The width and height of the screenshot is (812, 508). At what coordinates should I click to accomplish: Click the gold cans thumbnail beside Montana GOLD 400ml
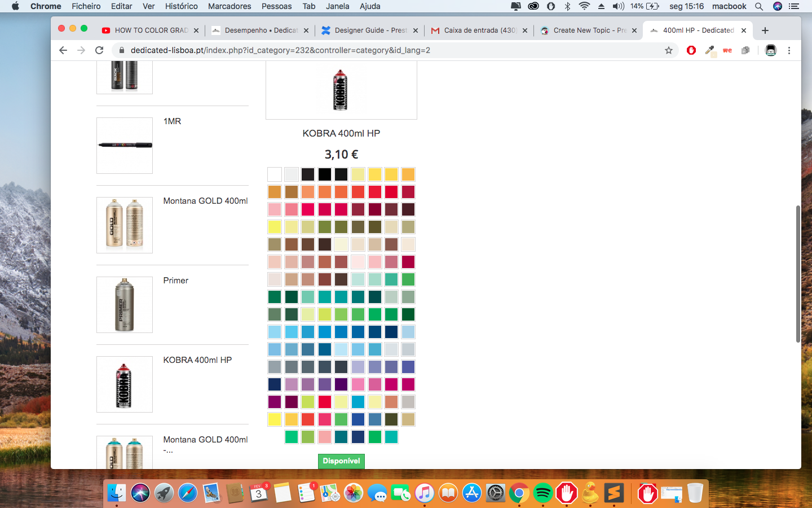tap(125, 225)
